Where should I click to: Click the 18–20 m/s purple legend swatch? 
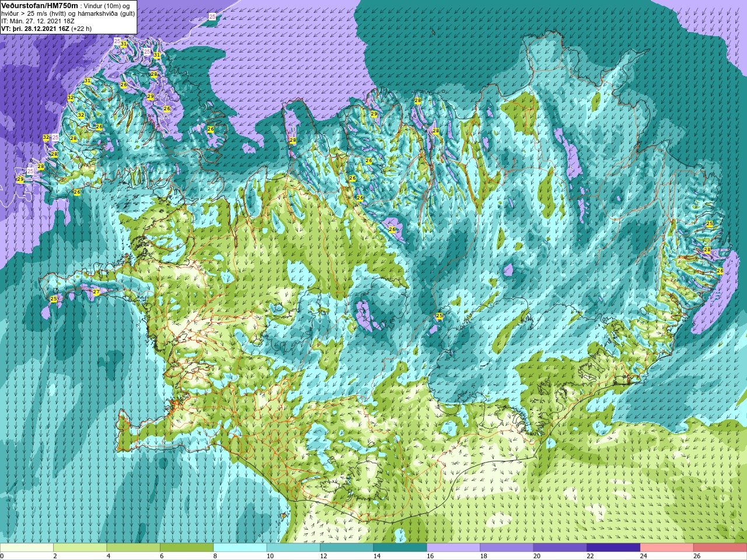coord(507,548)
